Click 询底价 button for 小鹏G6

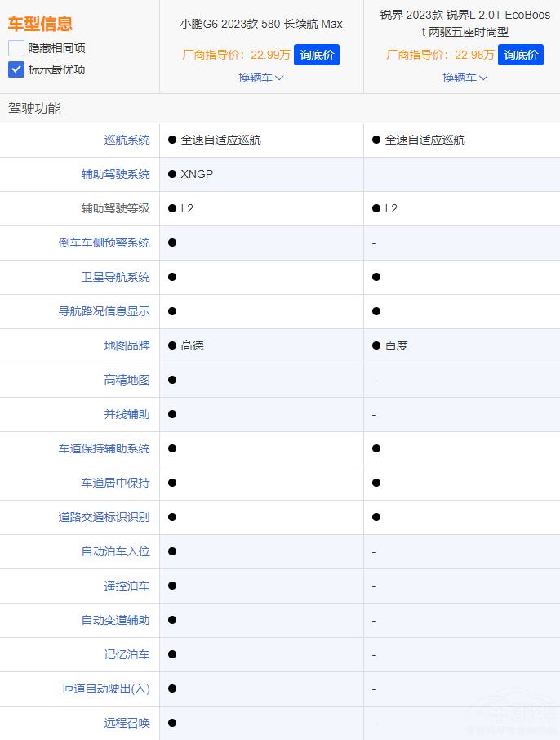point(316,55)
